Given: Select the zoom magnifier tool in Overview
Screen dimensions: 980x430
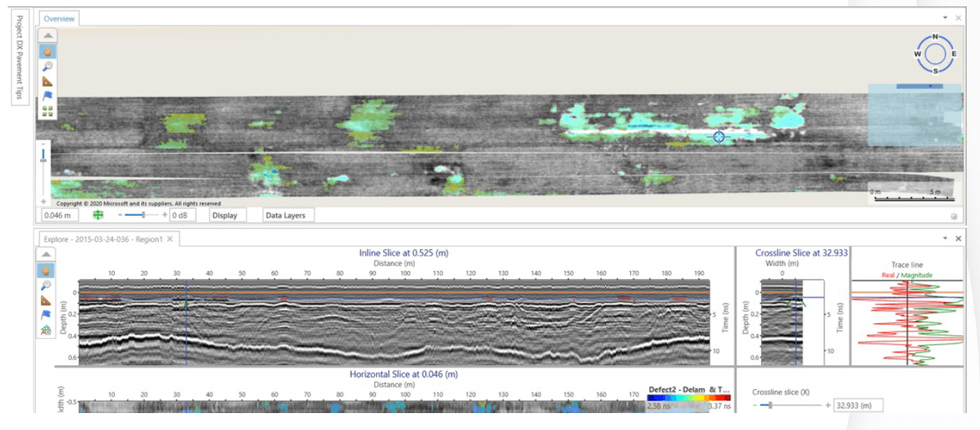Looking at the screenshot, I should click(47, 66).
